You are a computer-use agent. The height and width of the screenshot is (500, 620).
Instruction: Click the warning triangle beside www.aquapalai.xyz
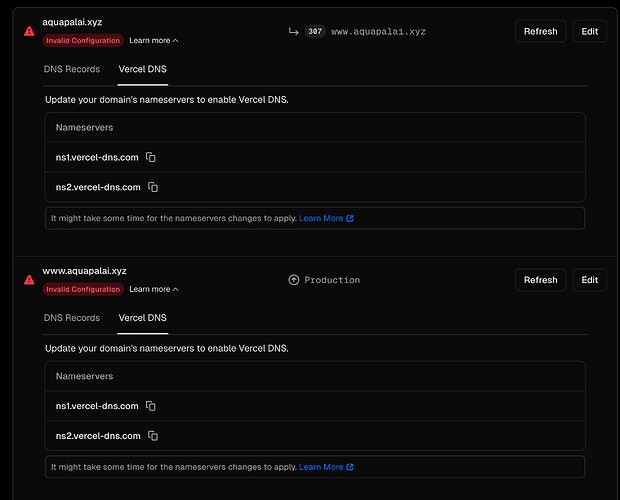[29, 280]
